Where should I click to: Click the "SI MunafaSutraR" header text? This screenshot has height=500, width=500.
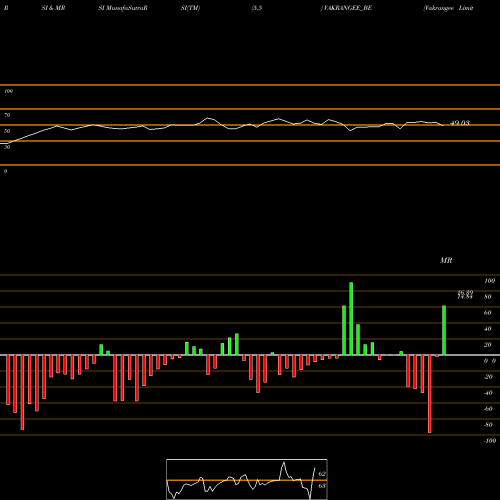point(123,8)
